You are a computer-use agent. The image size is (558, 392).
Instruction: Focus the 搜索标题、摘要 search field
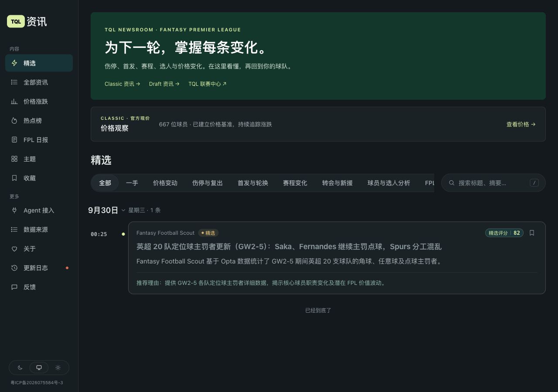coord(493,183)
